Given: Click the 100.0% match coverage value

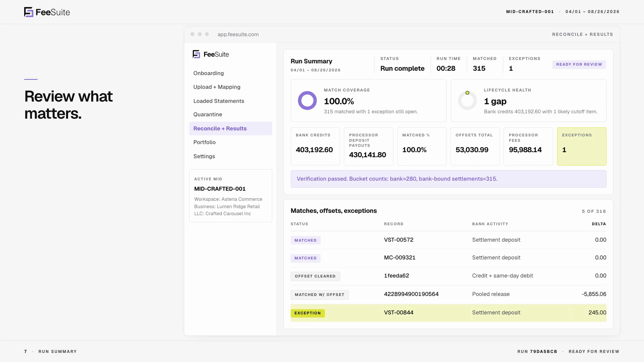Looking at the screenshot, I should pos(339,101).
